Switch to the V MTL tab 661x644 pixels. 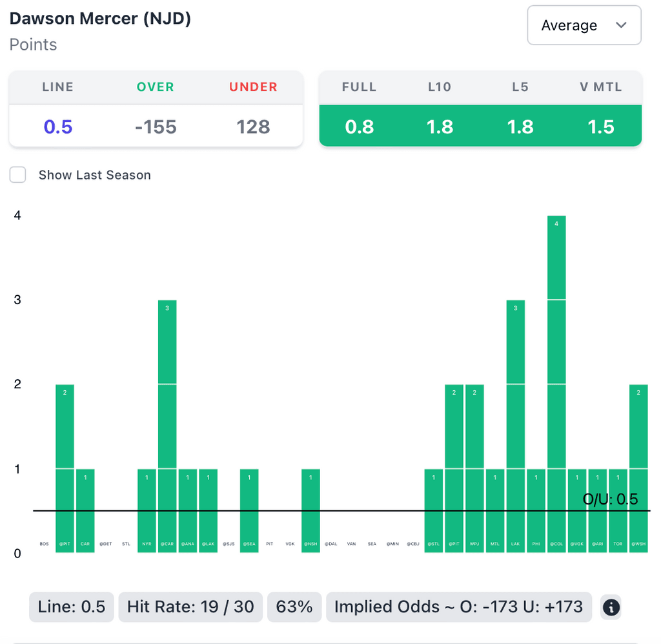coord(600,87)
